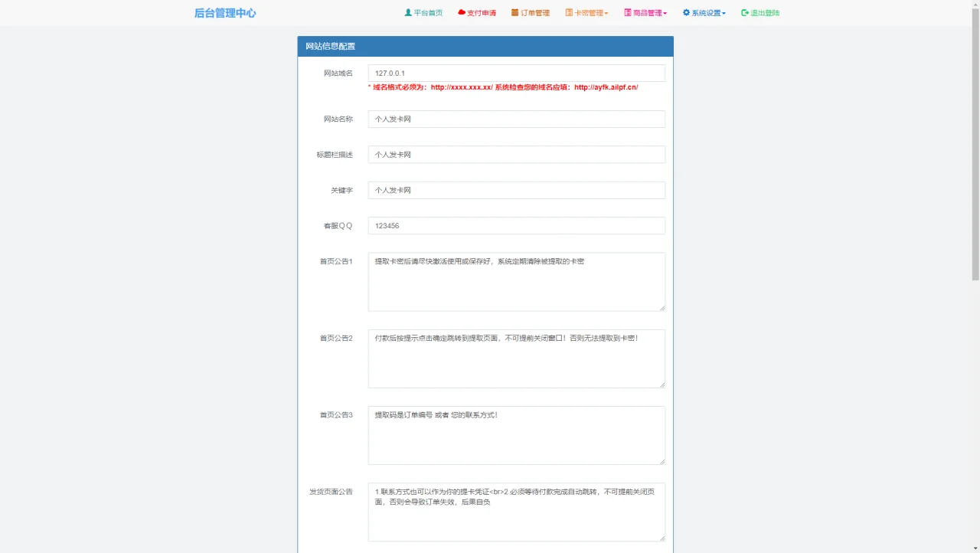The width and height of the screenshot is (980, 553).
Task: Click inside the 发货页面公告 text area
Action: pyautogui.click(x=516, y=512)
